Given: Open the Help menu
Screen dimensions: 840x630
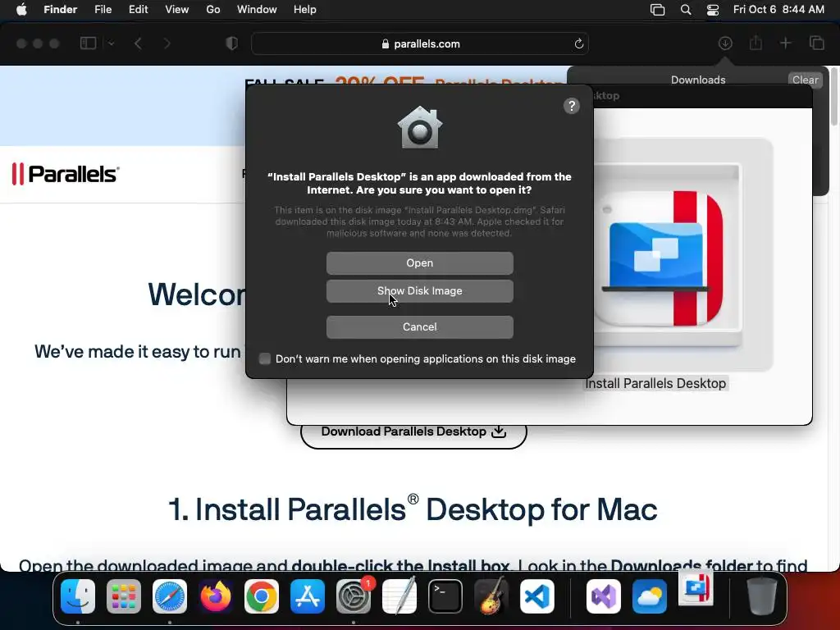Looking at the screenshot, I should pos(305,10).
